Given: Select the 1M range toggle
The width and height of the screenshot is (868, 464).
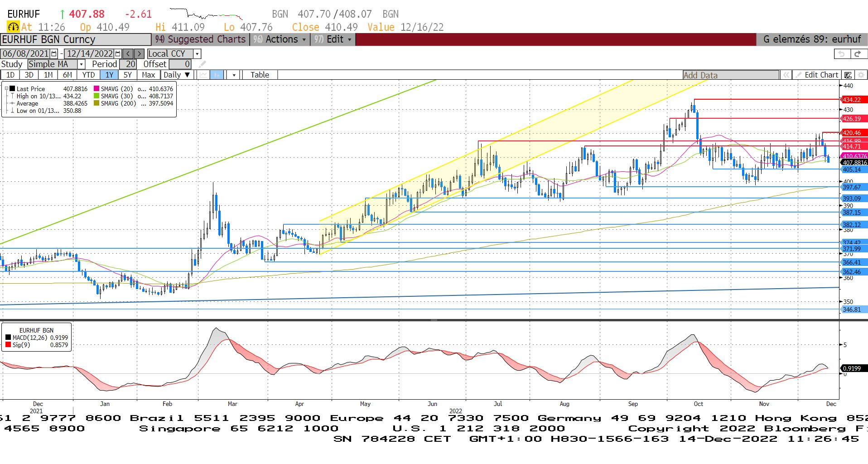Looking at the screenshot, I should tap(48, 75).
